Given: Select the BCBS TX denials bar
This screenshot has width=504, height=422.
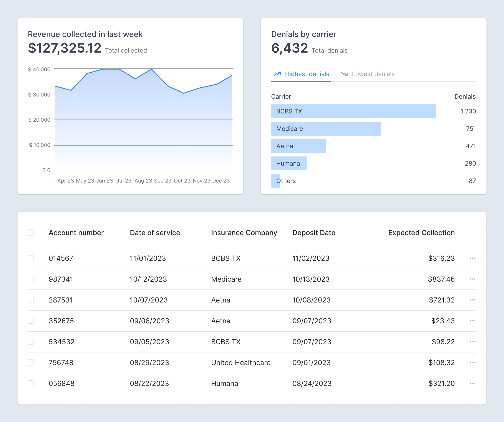Looking at the screenshot, I should tap(353, 111).
